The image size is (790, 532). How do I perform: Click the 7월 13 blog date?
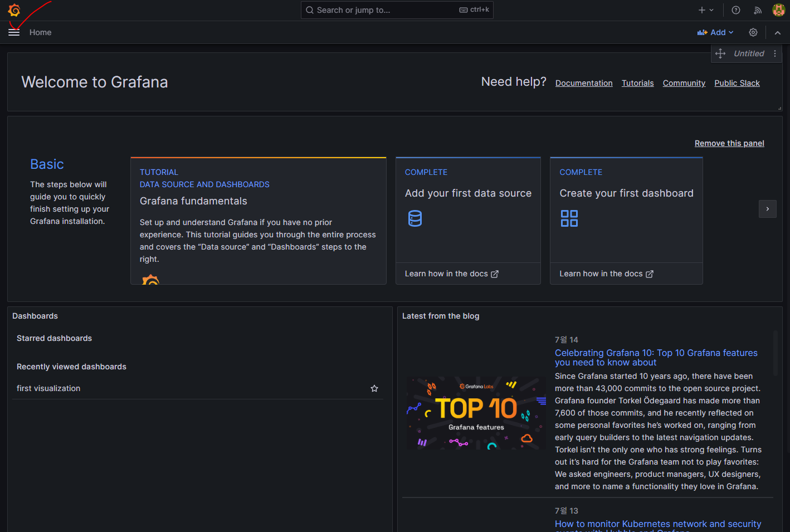click(x=567, y=511)
